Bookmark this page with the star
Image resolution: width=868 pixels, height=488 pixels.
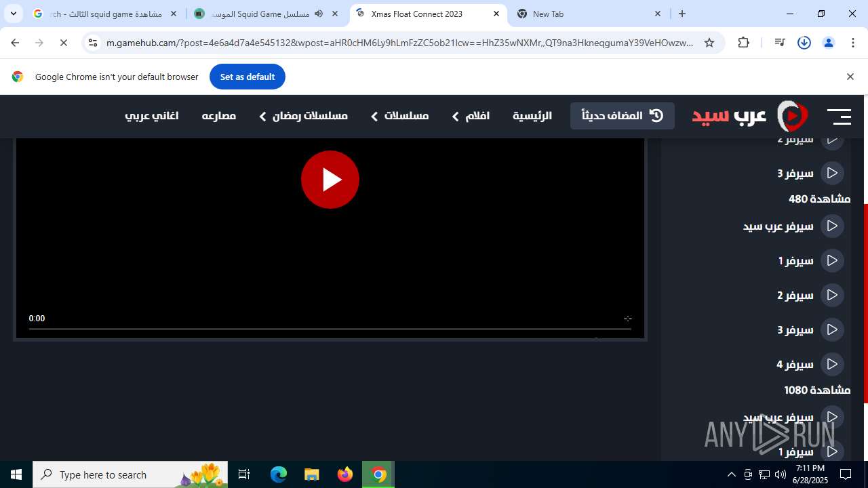pos(709,43)
